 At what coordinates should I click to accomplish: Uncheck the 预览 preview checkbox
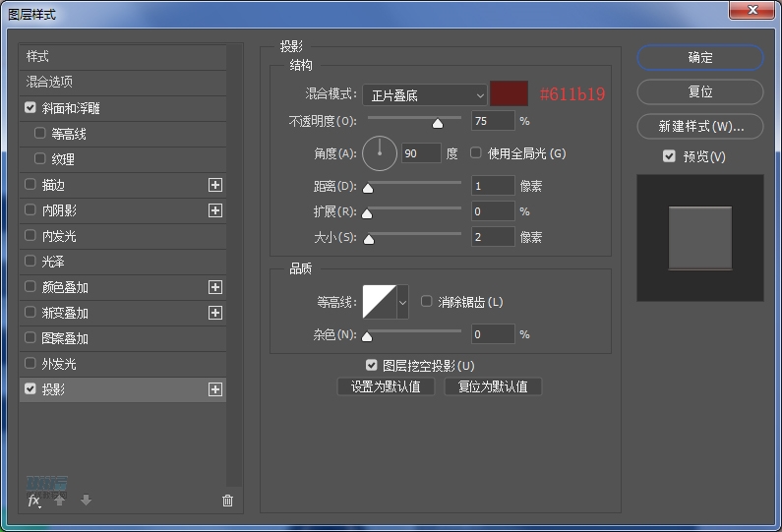[670, 156]
